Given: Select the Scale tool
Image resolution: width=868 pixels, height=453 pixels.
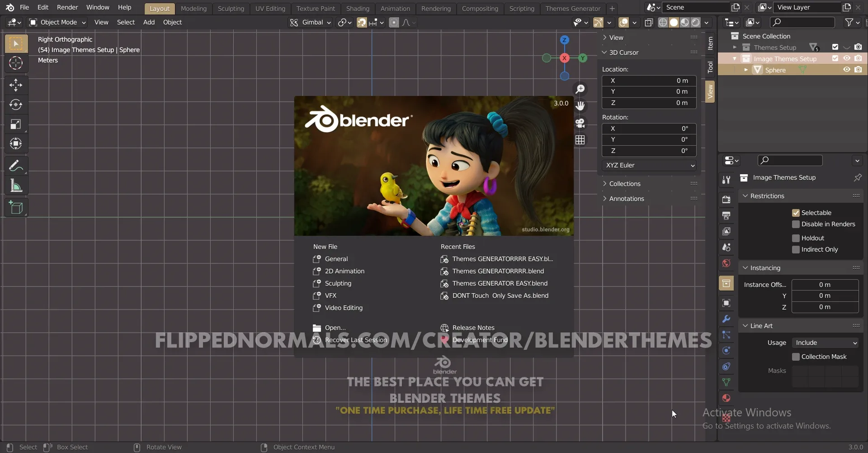Looking at the screenshot, I should coord(16,124).
